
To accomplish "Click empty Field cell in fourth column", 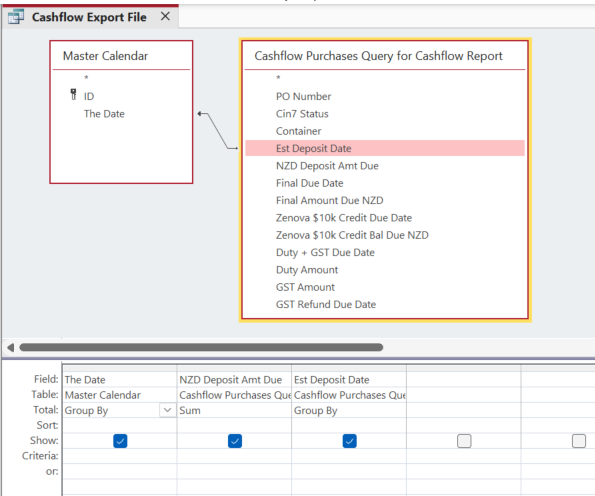I will click(x=464, y=379).
